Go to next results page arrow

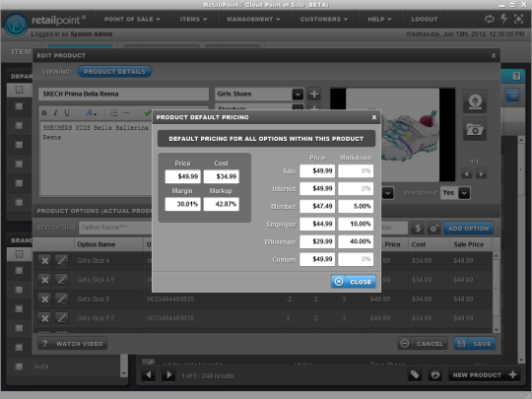pyautogui.click(x=168, y=375)
